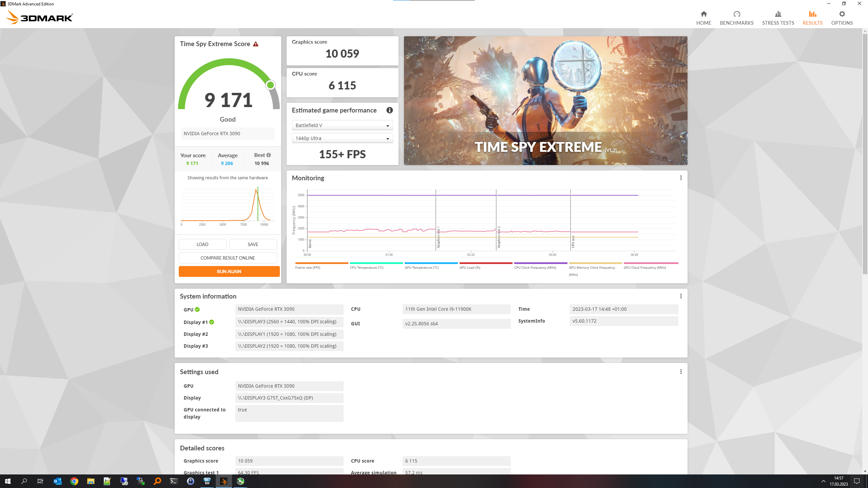
Task: Click the GPU Temperature legend color bar
Action: pos(431,263)
